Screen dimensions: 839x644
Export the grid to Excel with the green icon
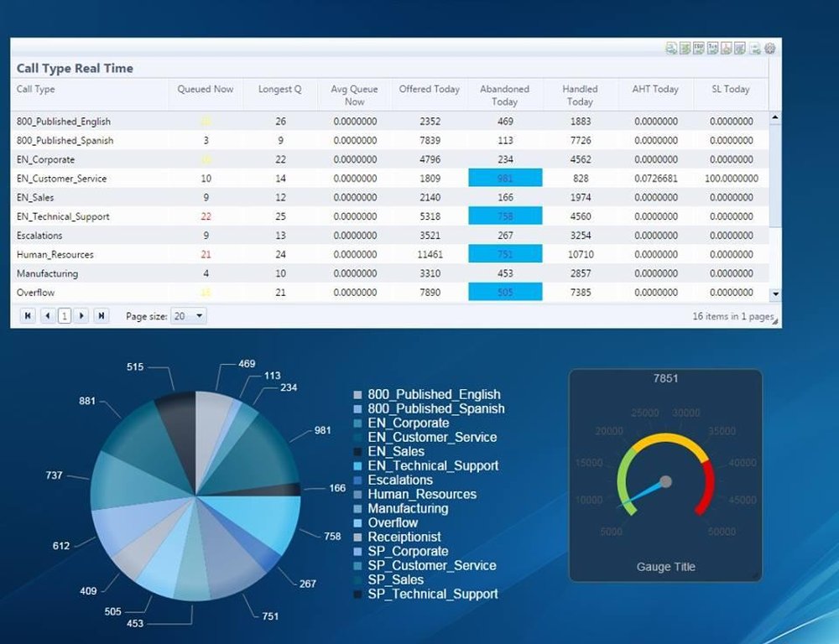point(685,49)
